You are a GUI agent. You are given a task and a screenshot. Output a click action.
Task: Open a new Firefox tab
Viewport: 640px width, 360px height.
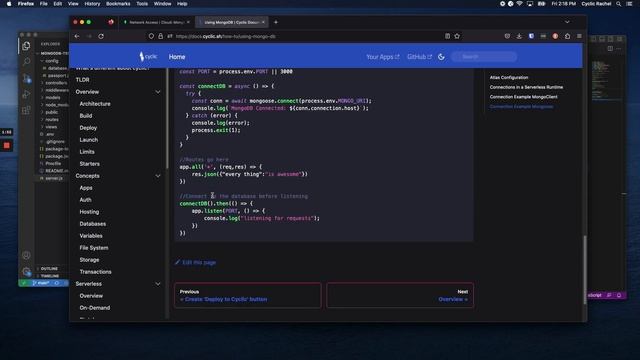(276, 22)
